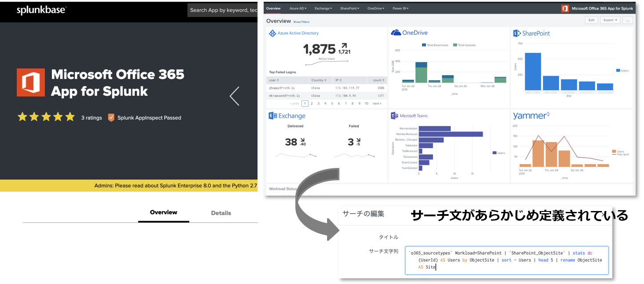Click the Teams chart Users legend
The image size is (644, 284).
[x=498, y=153]
